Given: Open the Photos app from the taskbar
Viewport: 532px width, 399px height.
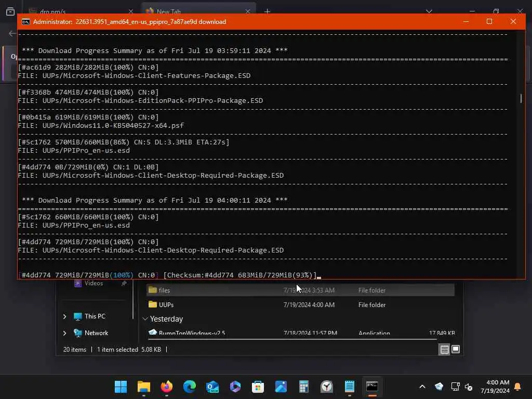Looking at the screenshot, I should tap(281, 387).
